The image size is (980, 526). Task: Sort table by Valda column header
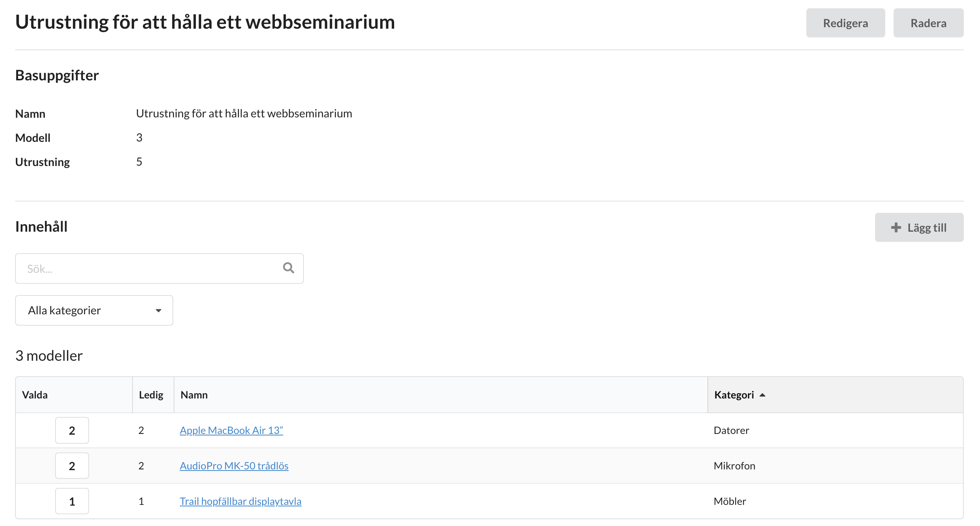point(35,395)
